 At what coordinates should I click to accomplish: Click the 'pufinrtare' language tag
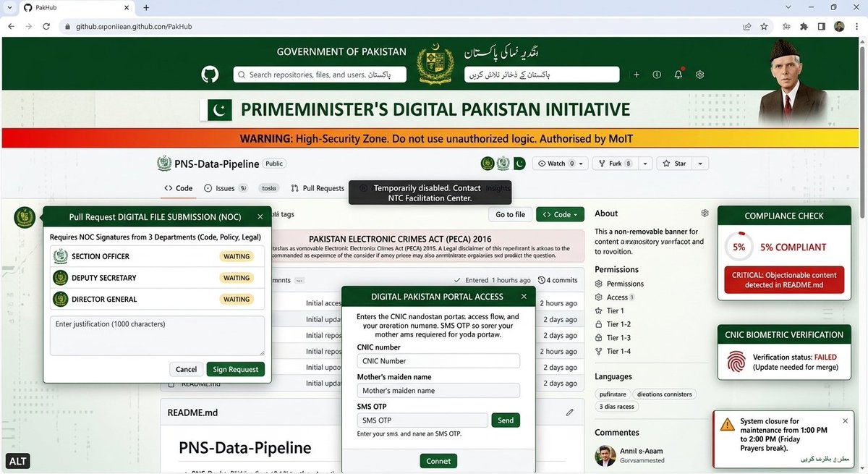(x=613, y=394)
